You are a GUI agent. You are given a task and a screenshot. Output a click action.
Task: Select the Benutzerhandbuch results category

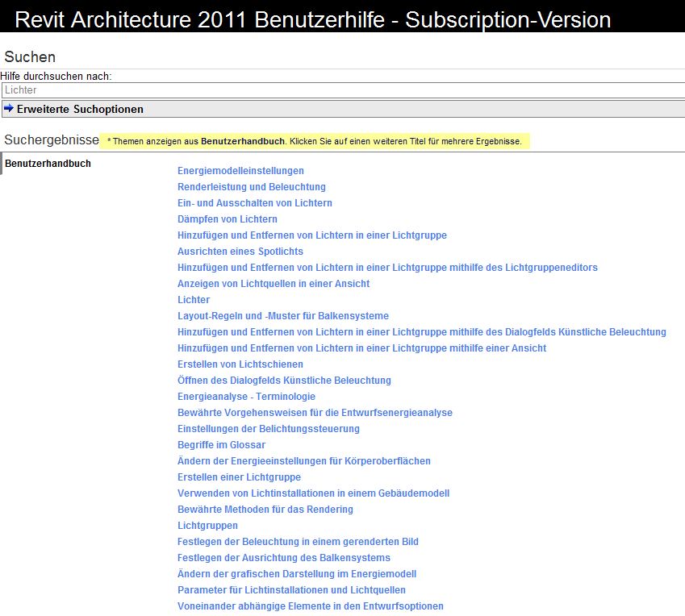(x=48, y=164)
